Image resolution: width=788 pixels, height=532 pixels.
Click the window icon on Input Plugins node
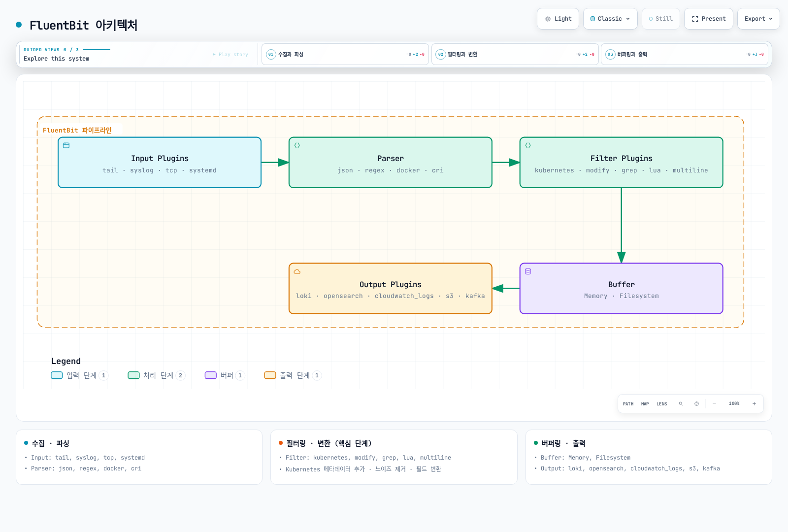[x=66, y=145]
